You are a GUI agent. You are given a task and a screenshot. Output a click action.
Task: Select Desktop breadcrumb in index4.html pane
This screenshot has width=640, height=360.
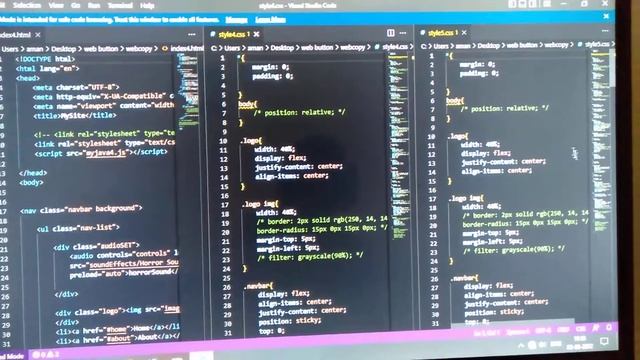click(x=63, y=49)
